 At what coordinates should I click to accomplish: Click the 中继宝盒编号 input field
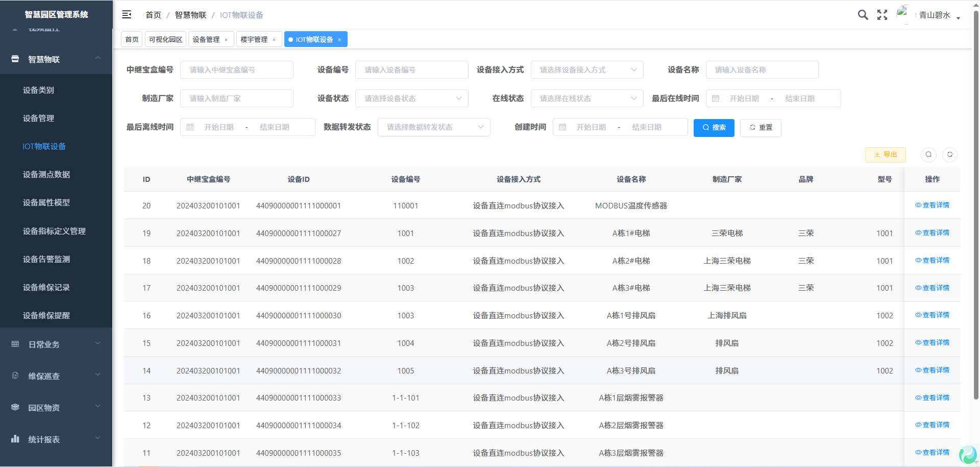point(237,70)
